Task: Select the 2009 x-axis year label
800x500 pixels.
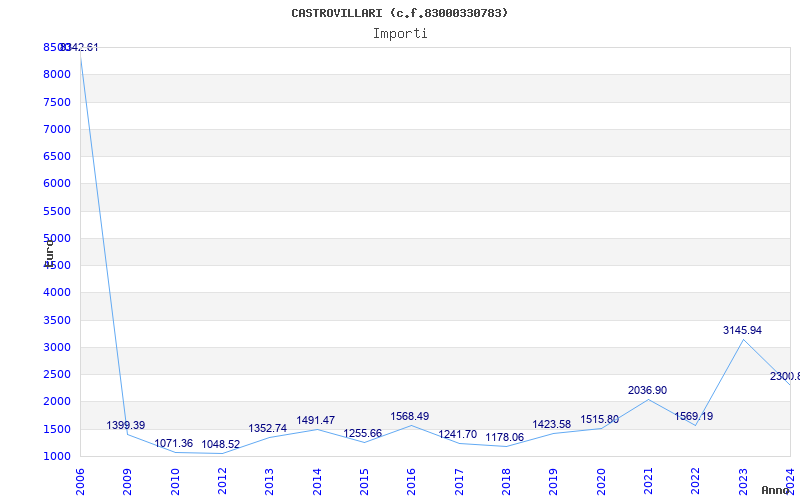Action: [x=127, y=481]
